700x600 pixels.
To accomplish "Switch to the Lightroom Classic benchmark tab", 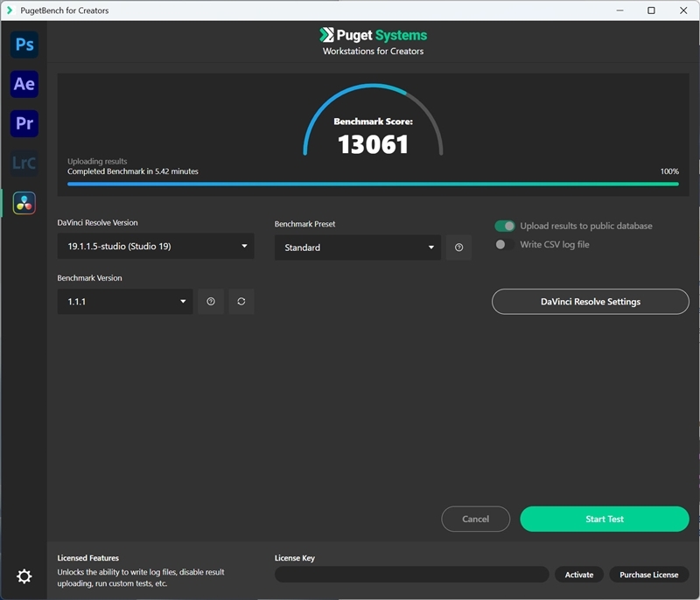I will click(23, 163).
